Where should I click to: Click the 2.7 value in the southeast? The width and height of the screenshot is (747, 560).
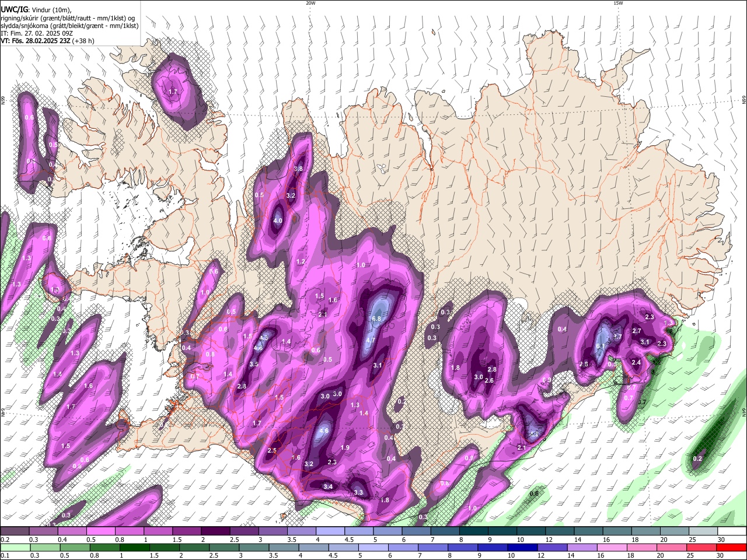point(637,331)
